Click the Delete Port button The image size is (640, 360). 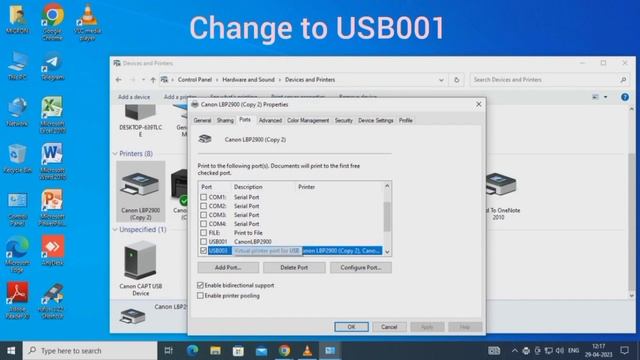tap(294, 268)
